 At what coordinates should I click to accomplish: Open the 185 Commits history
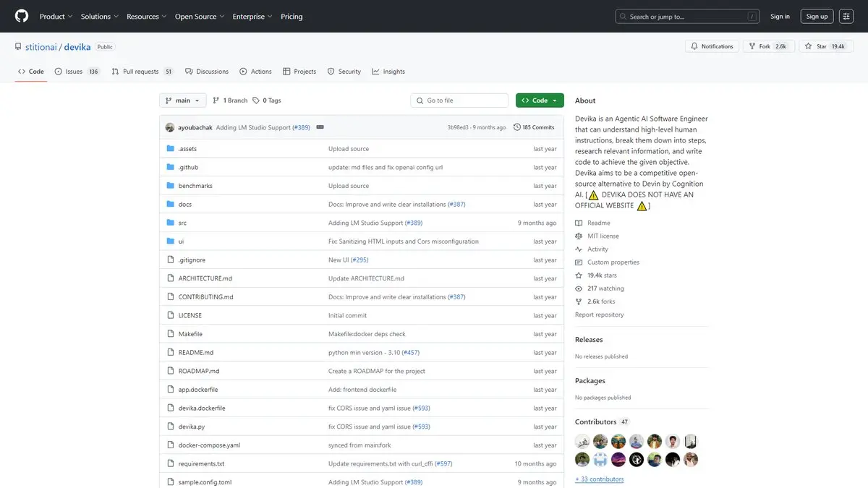coord(534,127)
